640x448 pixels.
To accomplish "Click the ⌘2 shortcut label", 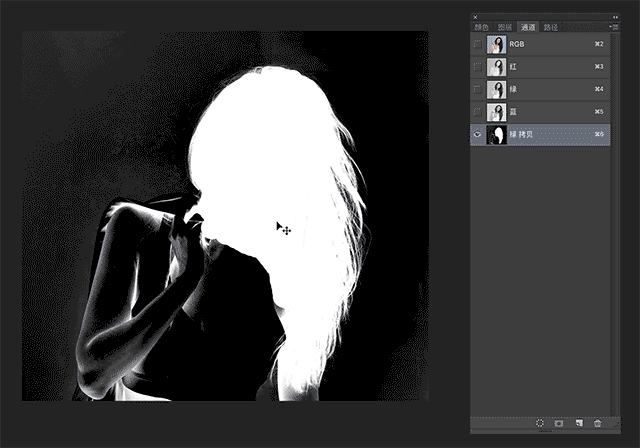I will click(x=599, y=44).
